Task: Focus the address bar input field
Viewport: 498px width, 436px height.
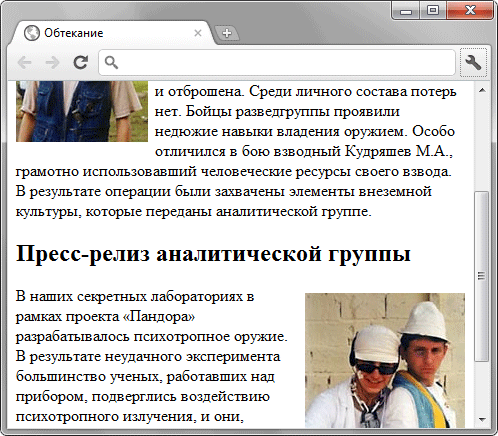Action: (277, 62)
